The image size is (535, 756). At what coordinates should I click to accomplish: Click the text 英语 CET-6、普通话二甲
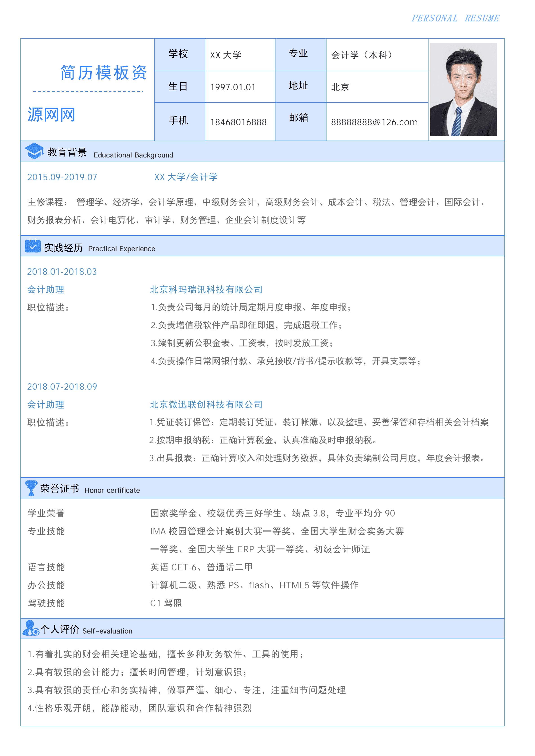202,567
